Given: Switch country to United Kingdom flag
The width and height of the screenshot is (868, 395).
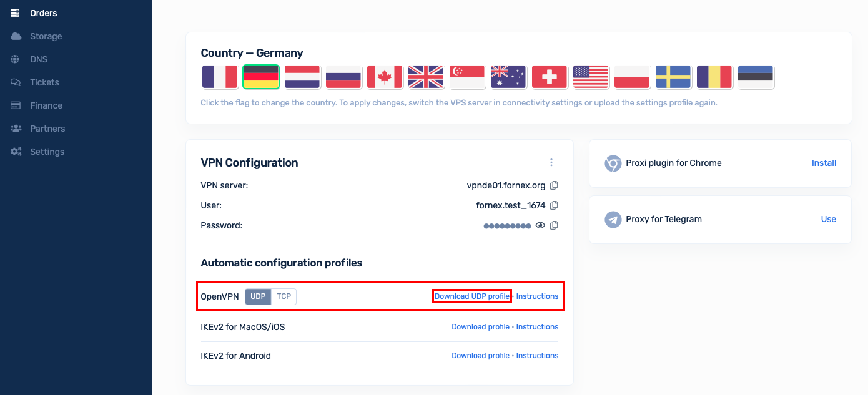Looking at the screenshot, I should (x=426, y=77).
